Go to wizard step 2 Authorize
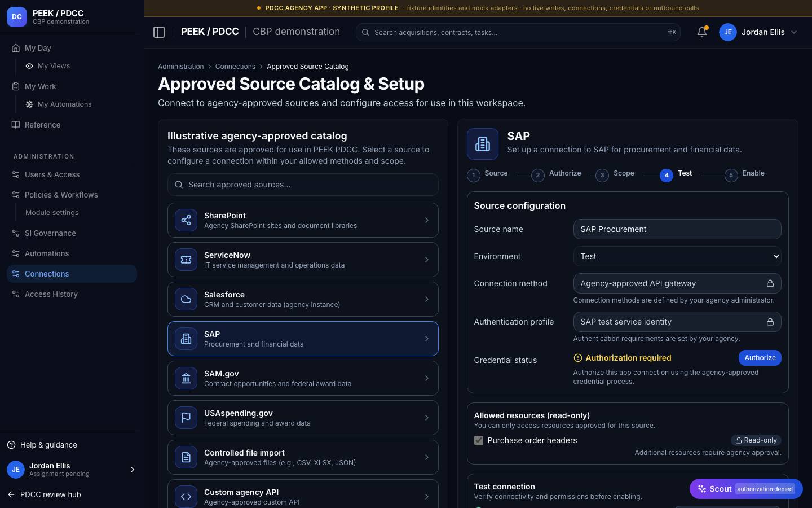 [557, 174]
